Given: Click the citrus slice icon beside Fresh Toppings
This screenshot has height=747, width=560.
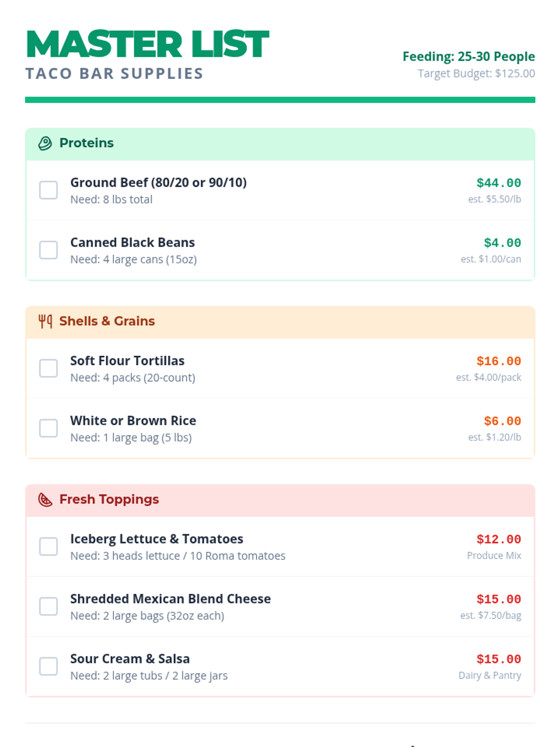Looking at the screenshot, I should click(x=45, y=500).
